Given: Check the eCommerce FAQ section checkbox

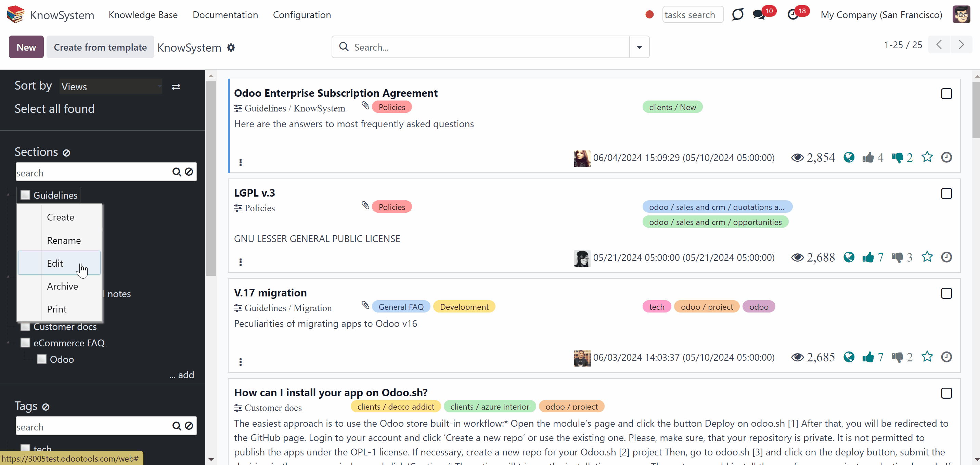Looking at the screenshot, I should pyautogui.click(x=25, y=343).
